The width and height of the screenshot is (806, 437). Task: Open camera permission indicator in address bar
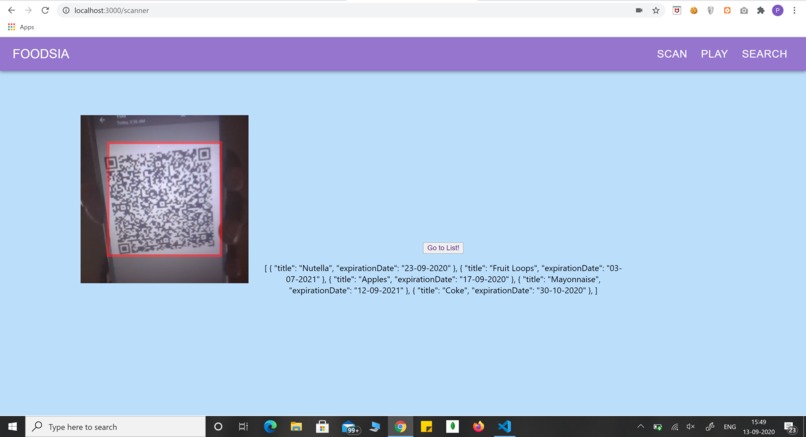pyautogui.click(x=639, y=10)
